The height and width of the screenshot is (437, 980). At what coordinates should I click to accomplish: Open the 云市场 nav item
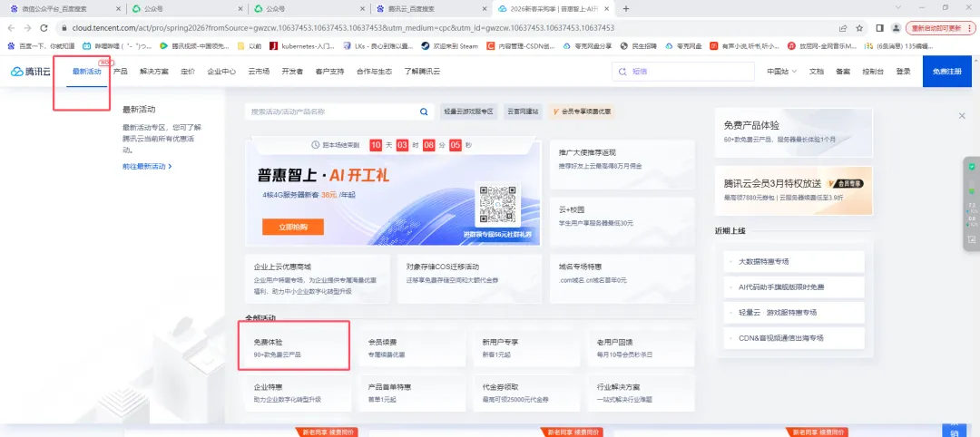pos(259,72)
